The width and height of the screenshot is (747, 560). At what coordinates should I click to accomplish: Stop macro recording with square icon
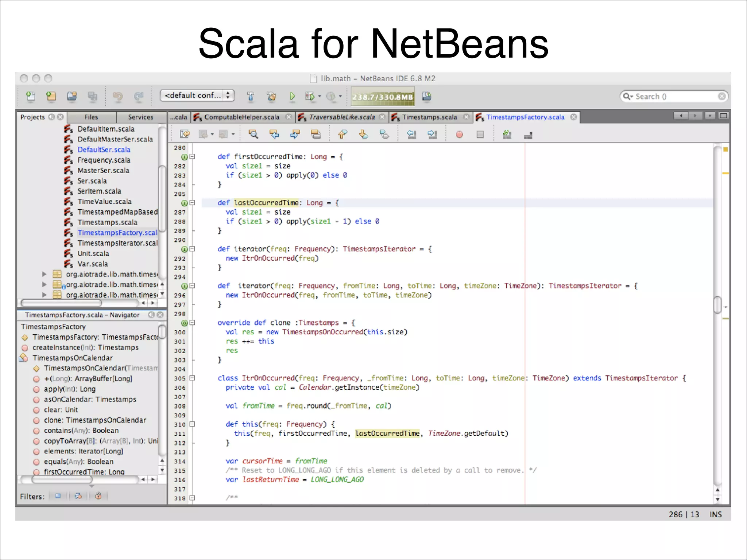[480, 135]
